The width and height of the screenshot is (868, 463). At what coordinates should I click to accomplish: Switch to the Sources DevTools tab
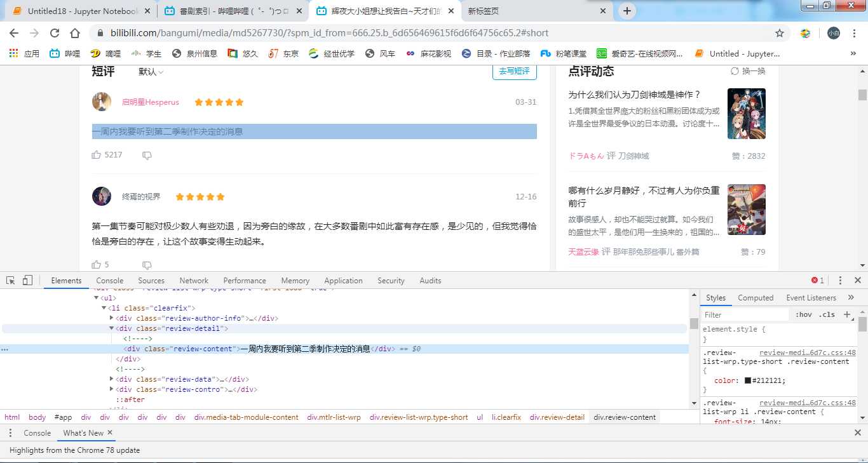151,280
